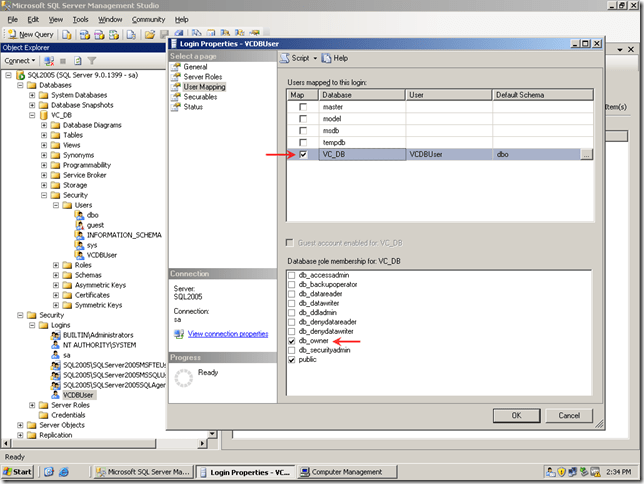This screenshot has height=484, width=644.
Task: Toggle the db_owner role checkbox
Action: [x=292, y=341]
